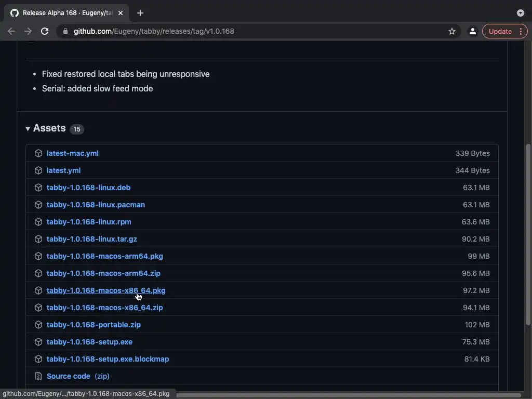Click package icon beside macos-x86_64.pkg asset
Image resolution: width=532 pixels, height=399 pixels.
point(38,290)
